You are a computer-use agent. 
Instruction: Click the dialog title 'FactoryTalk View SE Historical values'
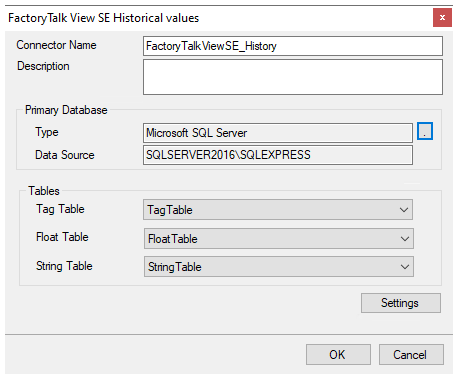[x=104, y=18]
